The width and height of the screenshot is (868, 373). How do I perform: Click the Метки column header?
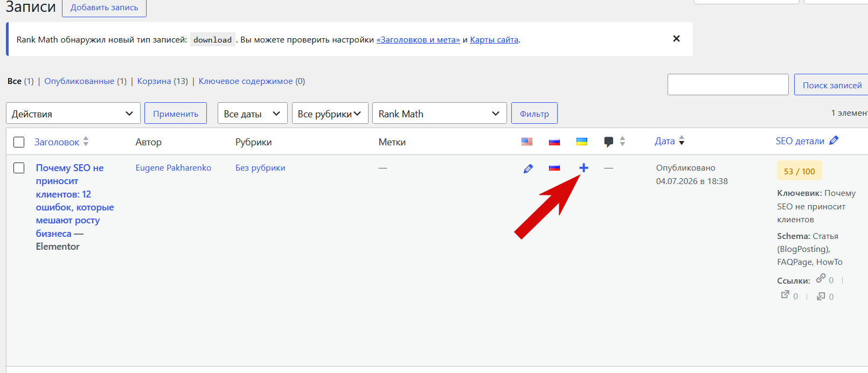pos(392,142)
